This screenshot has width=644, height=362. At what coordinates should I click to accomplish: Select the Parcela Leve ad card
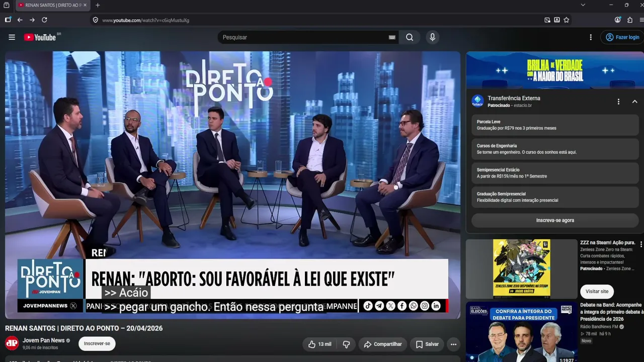click(555, 125)
